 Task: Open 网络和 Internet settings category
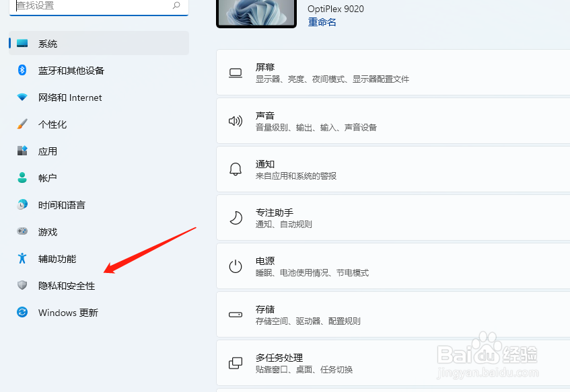click(x=99, y=97)
